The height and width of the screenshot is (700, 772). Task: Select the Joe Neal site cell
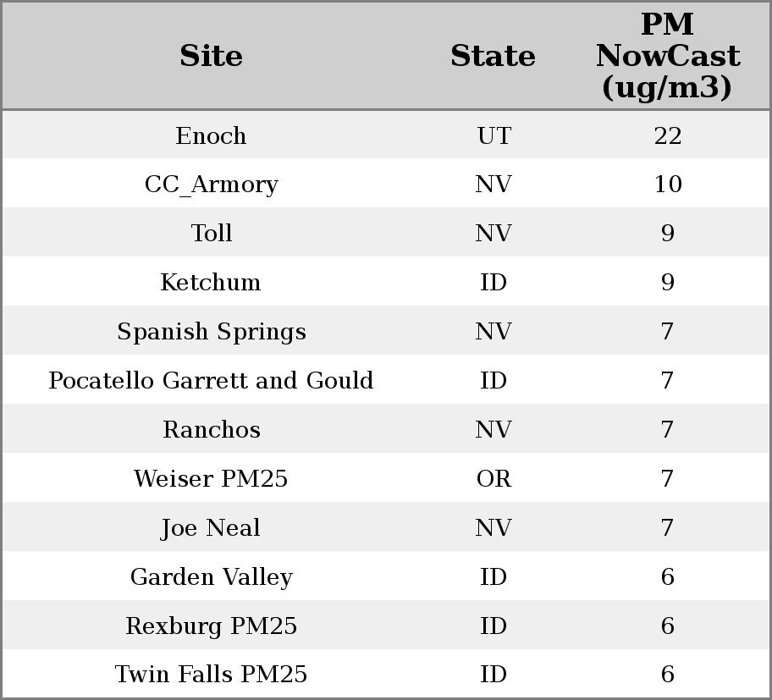point(211,528)
